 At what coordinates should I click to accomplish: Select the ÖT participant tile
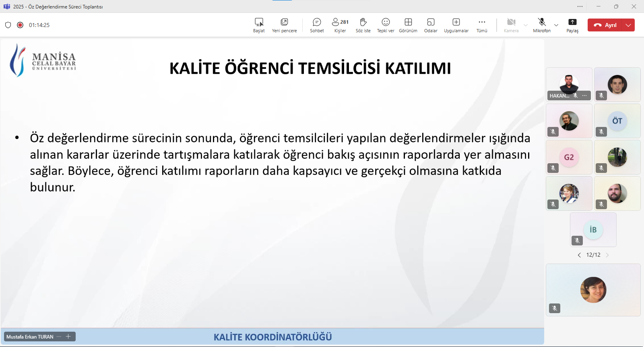(617, 121)
